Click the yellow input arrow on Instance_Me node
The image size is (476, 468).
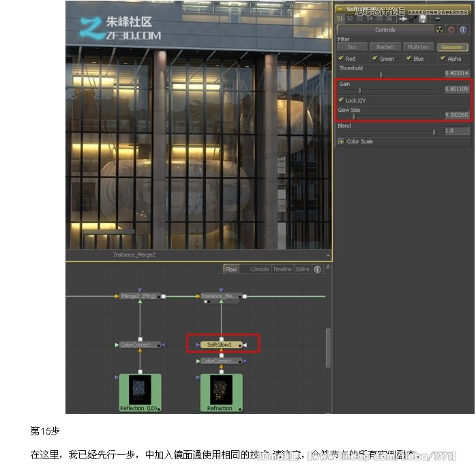[x=198, y=296]
